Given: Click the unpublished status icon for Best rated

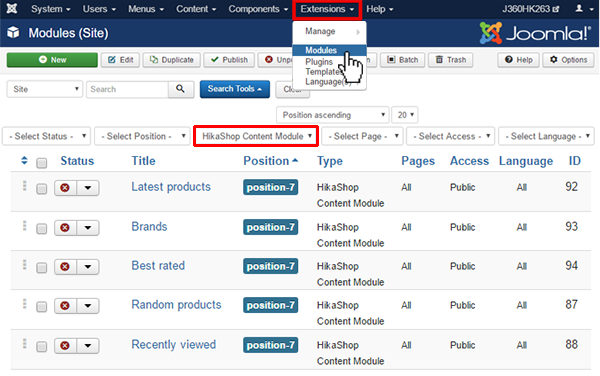Looking at the screenshot, I should [65, 267].
